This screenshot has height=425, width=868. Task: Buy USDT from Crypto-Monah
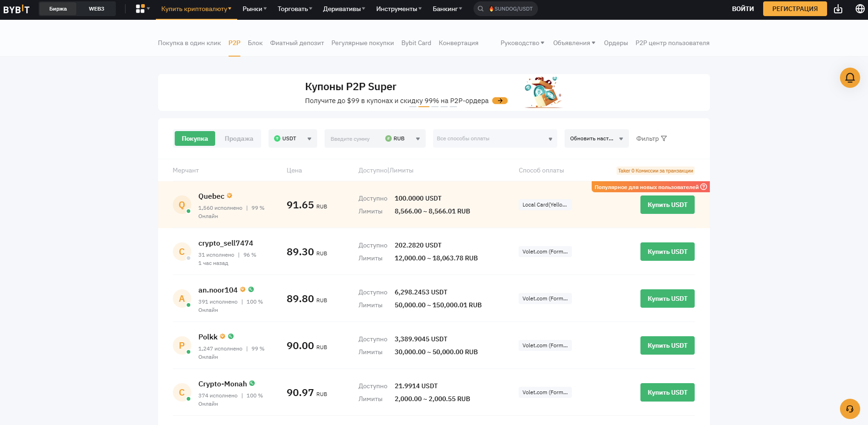[x=667, y=392]
